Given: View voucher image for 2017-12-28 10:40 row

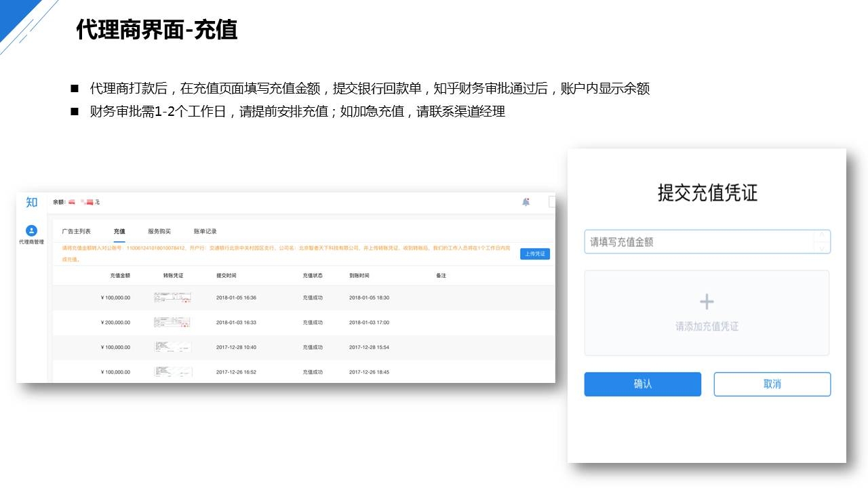Looking at the screenshot, I should click(x=172, y=347).
